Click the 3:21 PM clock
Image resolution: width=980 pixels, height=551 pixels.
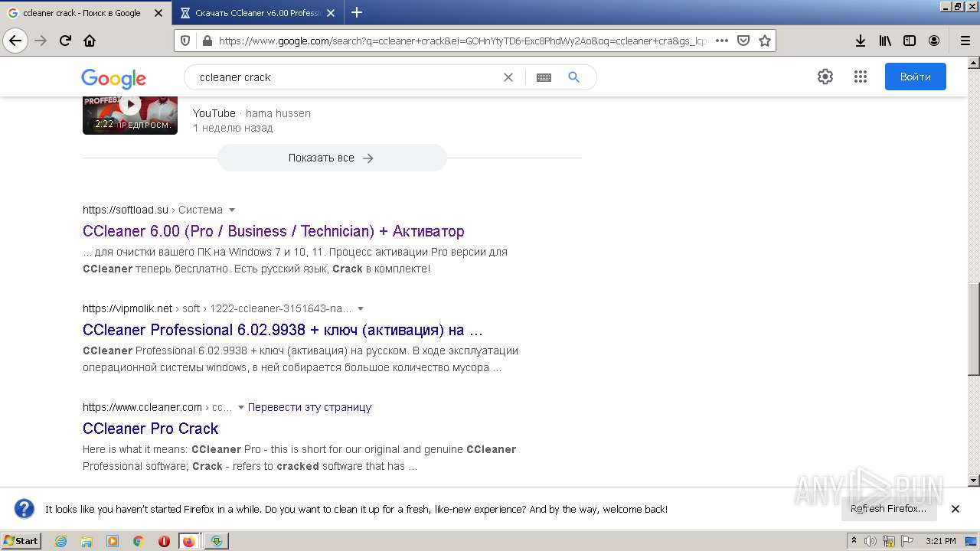pyautogui.click(x=940, y=541)
